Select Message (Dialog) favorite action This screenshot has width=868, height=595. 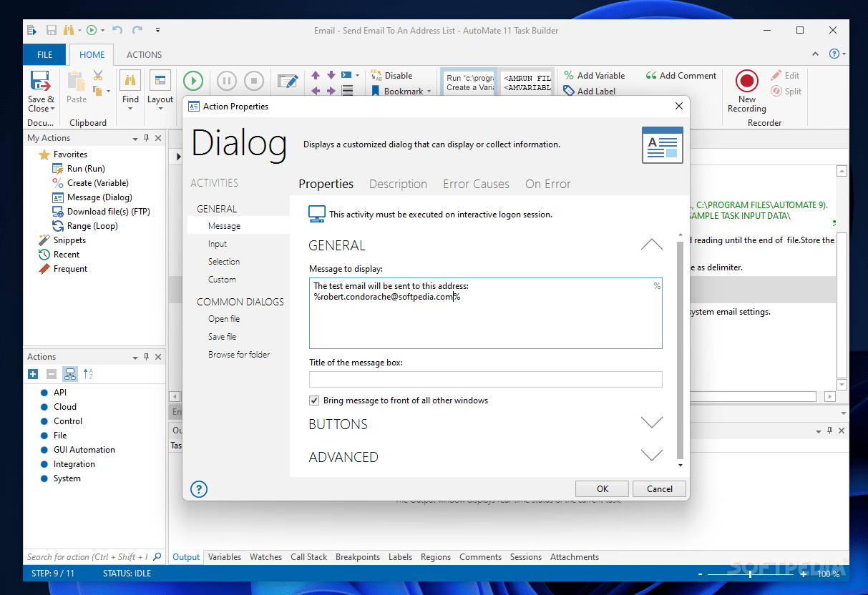point(99,197)
